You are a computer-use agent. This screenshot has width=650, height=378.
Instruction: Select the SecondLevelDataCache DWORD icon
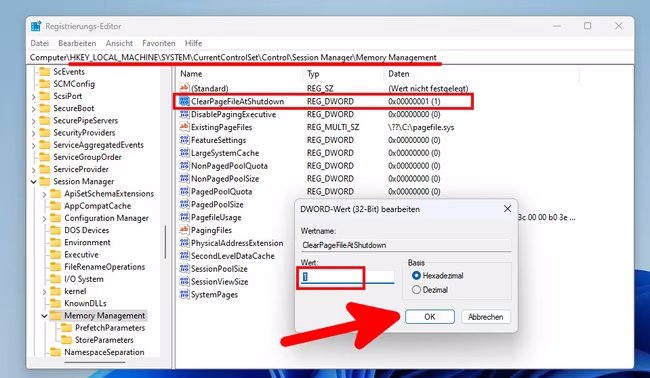184,255
